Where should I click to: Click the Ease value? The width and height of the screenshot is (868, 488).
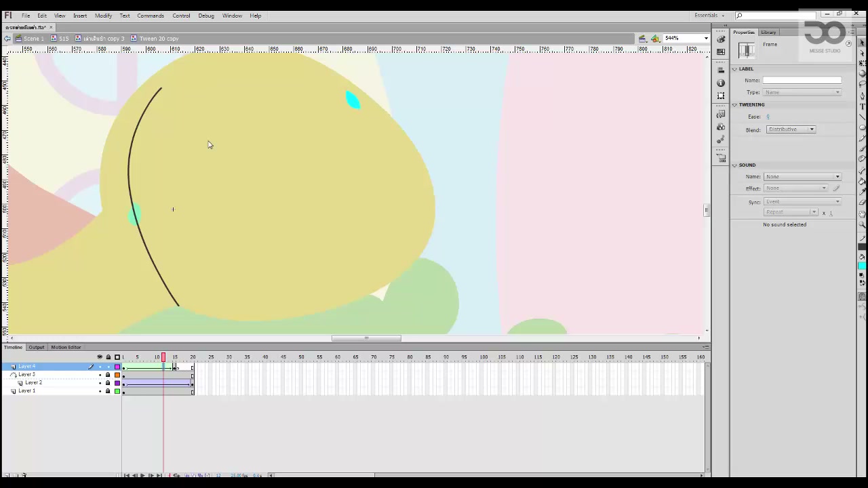768,117
